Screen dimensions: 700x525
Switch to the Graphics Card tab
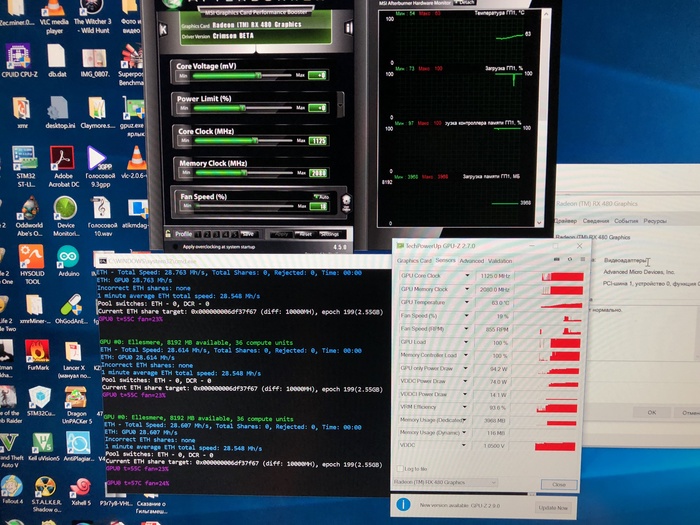[415, 260]
